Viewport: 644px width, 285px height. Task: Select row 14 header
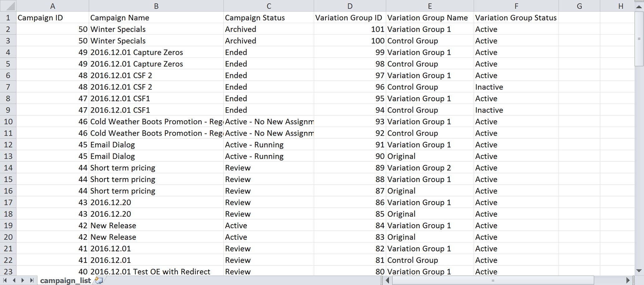coord(8,167)
